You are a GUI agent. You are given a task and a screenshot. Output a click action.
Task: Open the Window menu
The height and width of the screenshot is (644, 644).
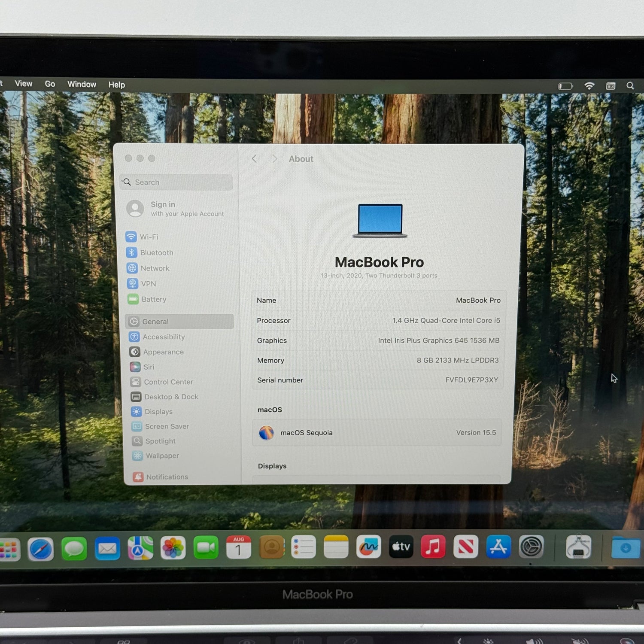pos(82,84)
